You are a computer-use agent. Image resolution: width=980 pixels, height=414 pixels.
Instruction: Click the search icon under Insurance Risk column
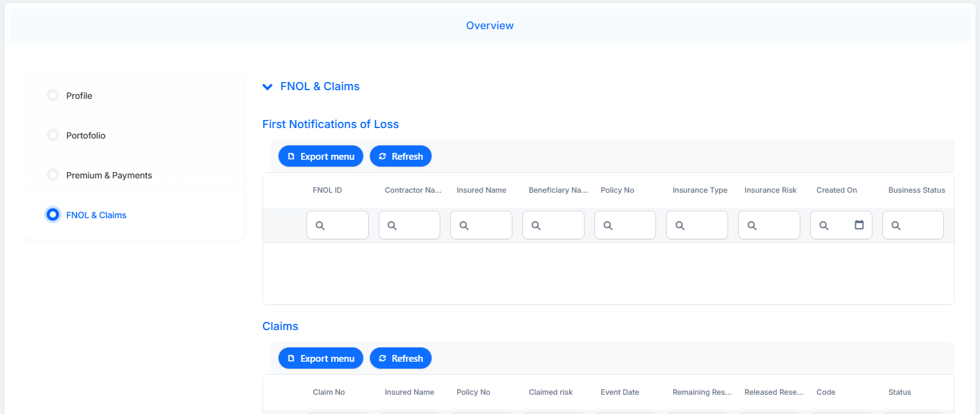pyautogui.click(x=752, y=226)
